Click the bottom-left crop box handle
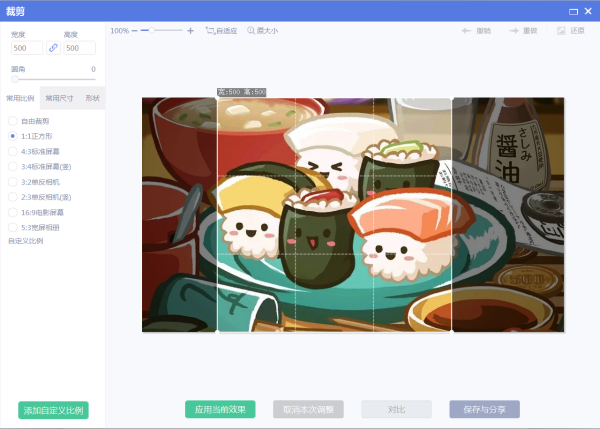The image size is (600, 429). (217, 331)
